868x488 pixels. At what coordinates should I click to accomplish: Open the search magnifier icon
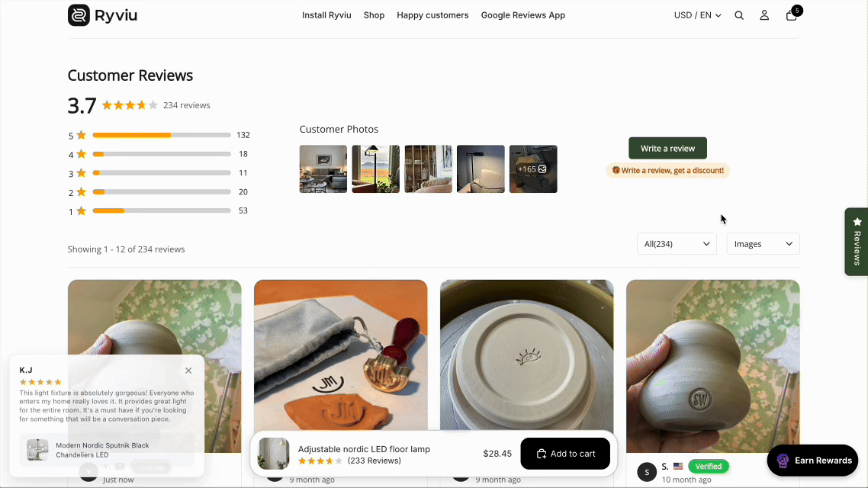click(739, 15)
